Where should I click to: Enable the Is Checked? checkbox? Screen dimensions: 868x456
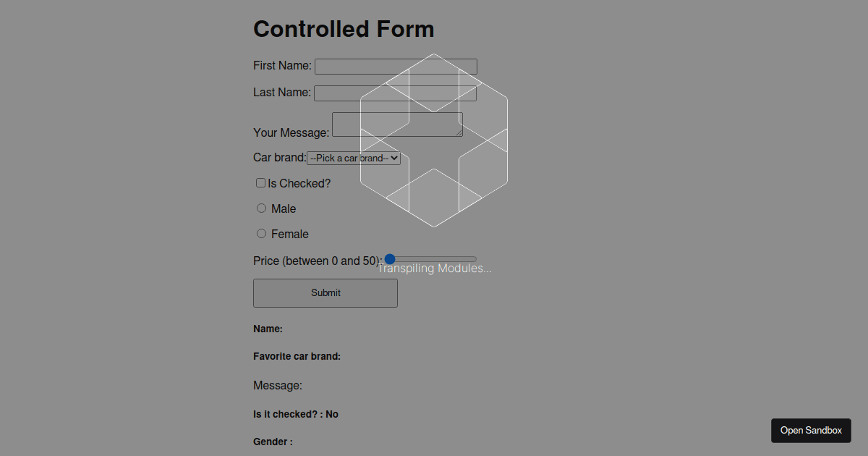click(260, 182)
